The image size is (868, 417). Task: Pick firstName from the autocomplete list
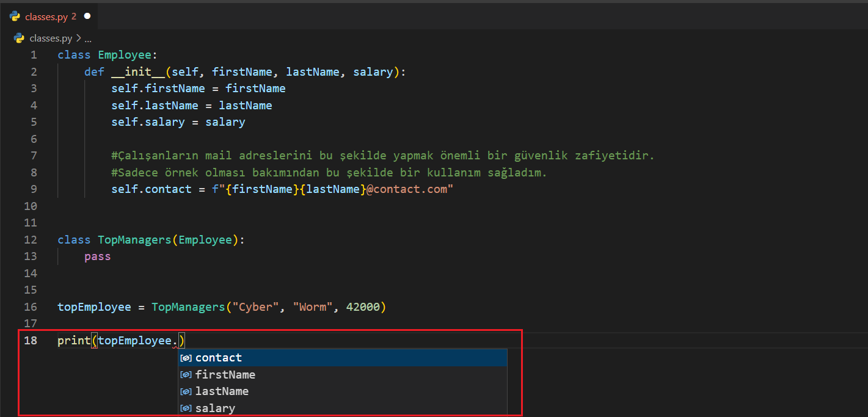pos(225,375)
